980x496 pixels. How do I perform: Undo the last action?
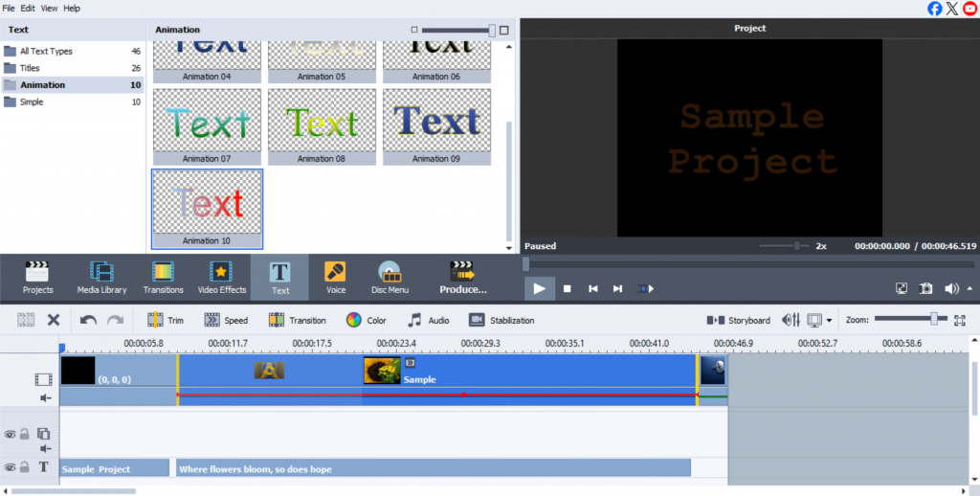(x=88, y=320)
